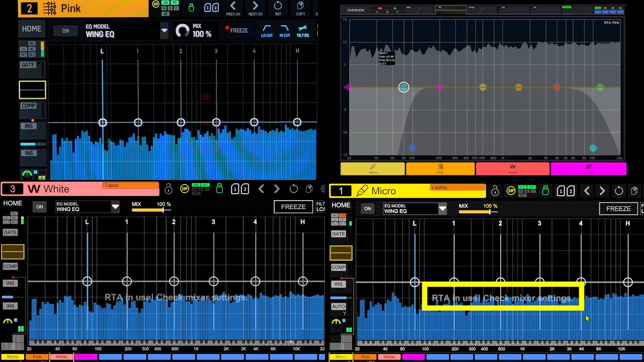644x362 pixels.
Task: Click the padlock icon in White channel header
Action: [x=169, y=189]
